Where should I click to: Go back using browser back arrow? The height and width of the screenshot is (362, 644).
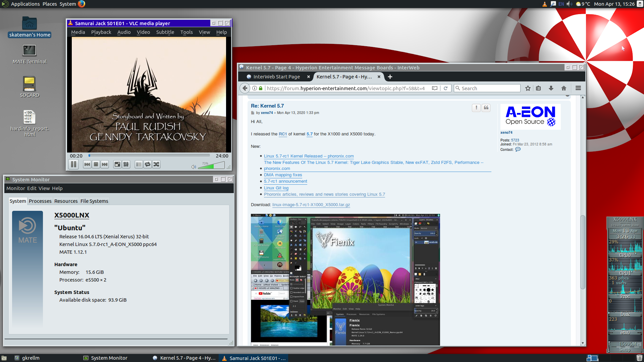click(x=245, y=88)
